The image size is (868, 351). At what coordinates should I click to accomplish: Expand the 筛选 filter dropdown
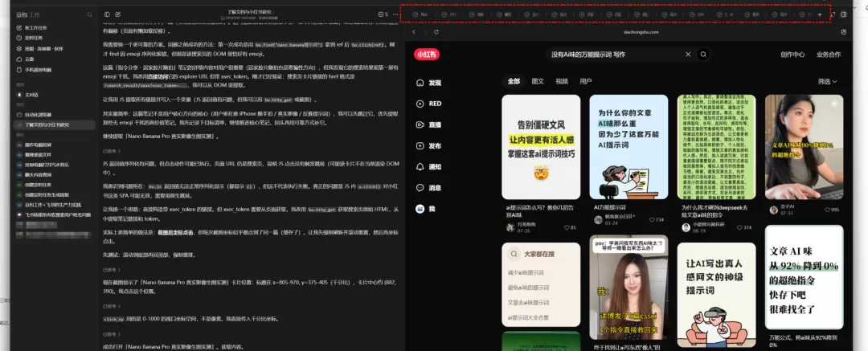pos(828,81)
